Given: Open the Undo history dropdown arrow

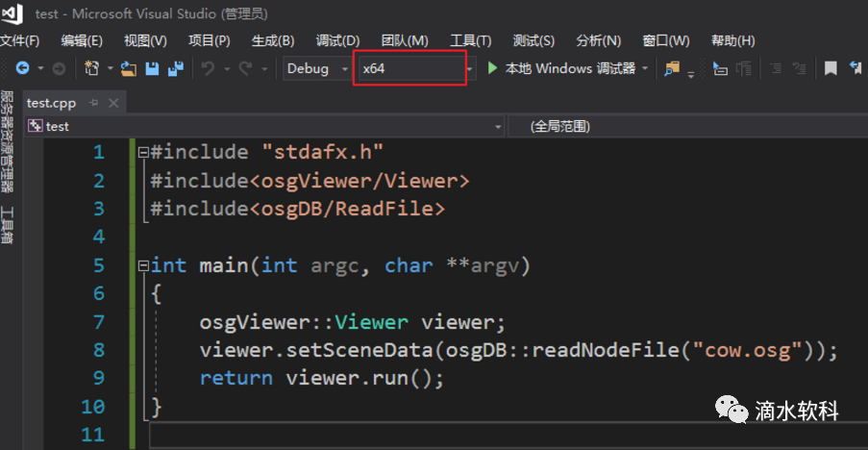Looking at the screenshot, I should click(x=227, y=68).
